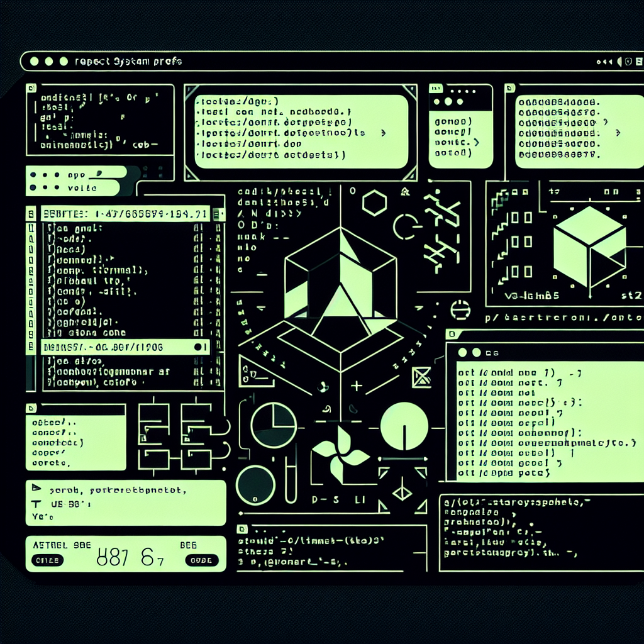The image size is (644, 644).
Task: Click the 'v3-IGmB5' label under the staircase
Action: [532, 296]
